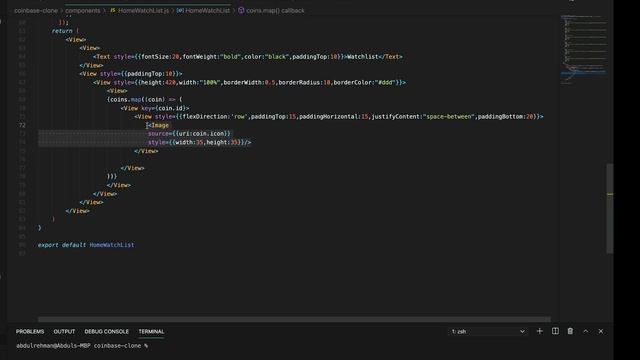The height and width of the screenshot is (360, 640).
Task: Kill terminal with trash icon
Action: [570, 331]
